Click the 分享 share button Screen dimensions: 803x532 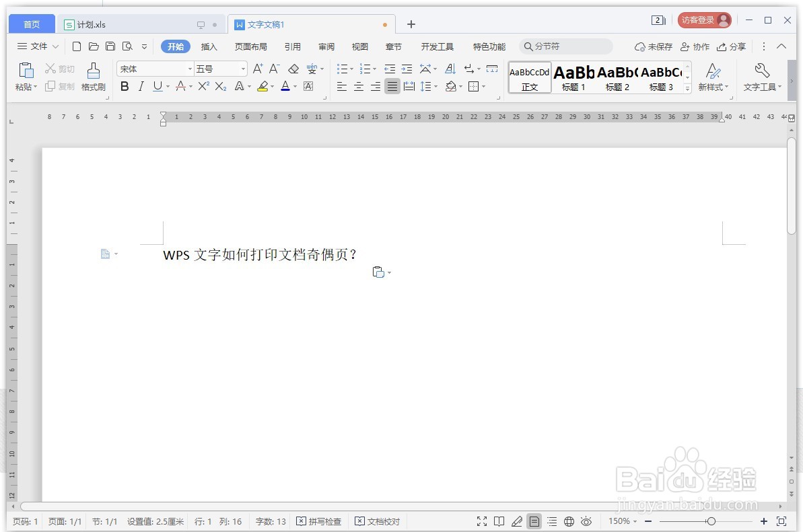731,46
